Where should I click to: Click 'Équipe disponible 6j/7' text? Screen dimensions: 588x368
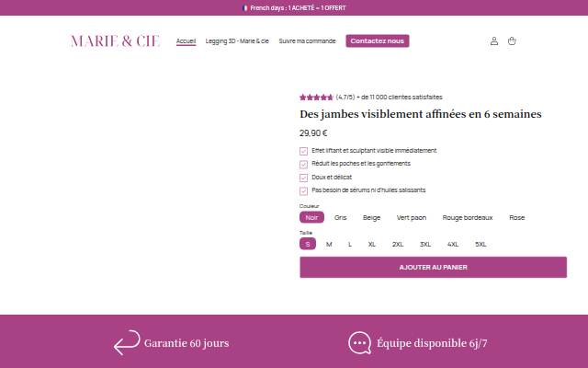[x=432, y=343]
